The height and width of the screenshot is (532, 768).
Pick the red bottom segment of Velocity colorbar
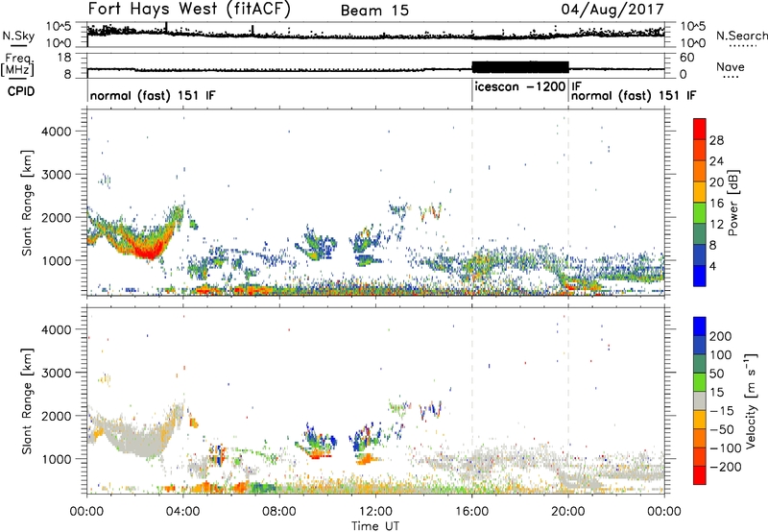(700, 475)
